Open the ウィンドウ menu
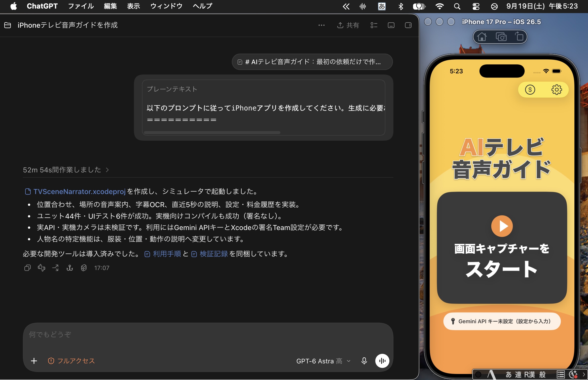This screenshot has height=380, width=588. (x=166, y=6)
